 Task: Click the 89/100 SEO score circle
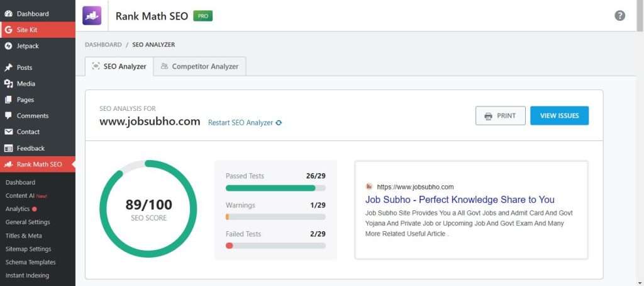(148, 209)
